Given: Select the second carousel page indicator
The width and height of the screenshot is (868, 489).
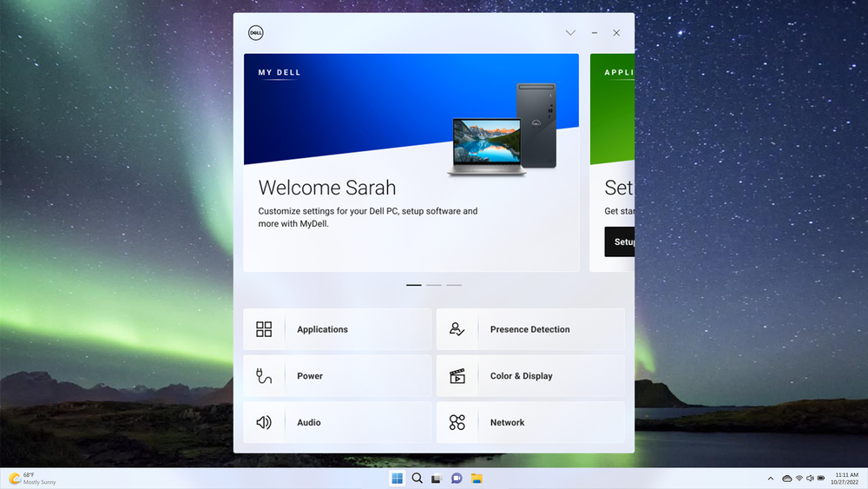Looking at the screenshot, I should click(x=434, y=285).
